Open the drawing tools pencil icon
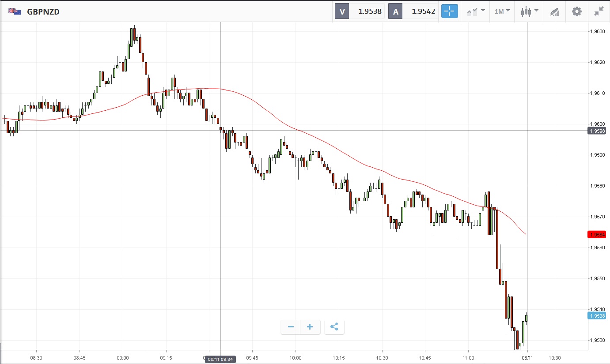Viewport: 610px width, 364px height. click(x=554, y=11)
